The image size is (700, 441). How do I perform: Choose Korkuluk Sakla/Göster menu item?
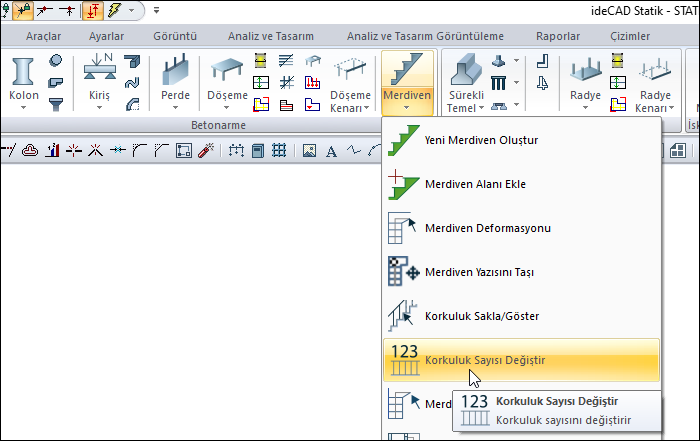[x=521, y=316]
